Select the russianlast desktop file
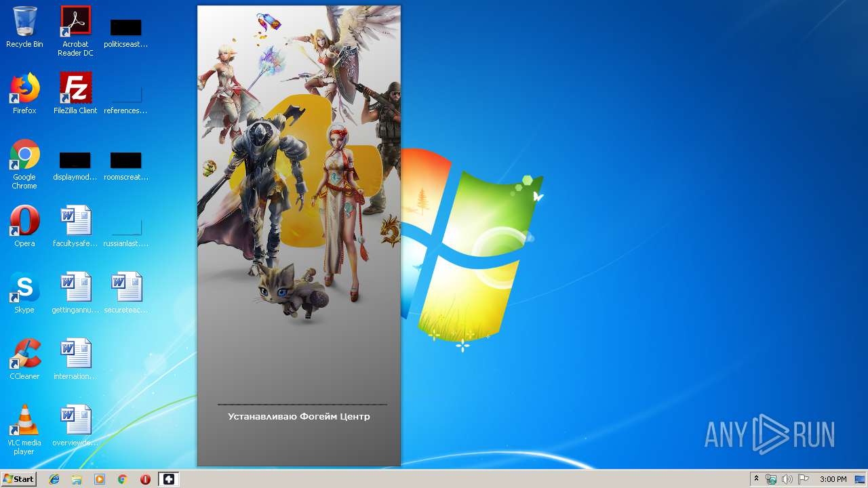 [x=126, y=230]
